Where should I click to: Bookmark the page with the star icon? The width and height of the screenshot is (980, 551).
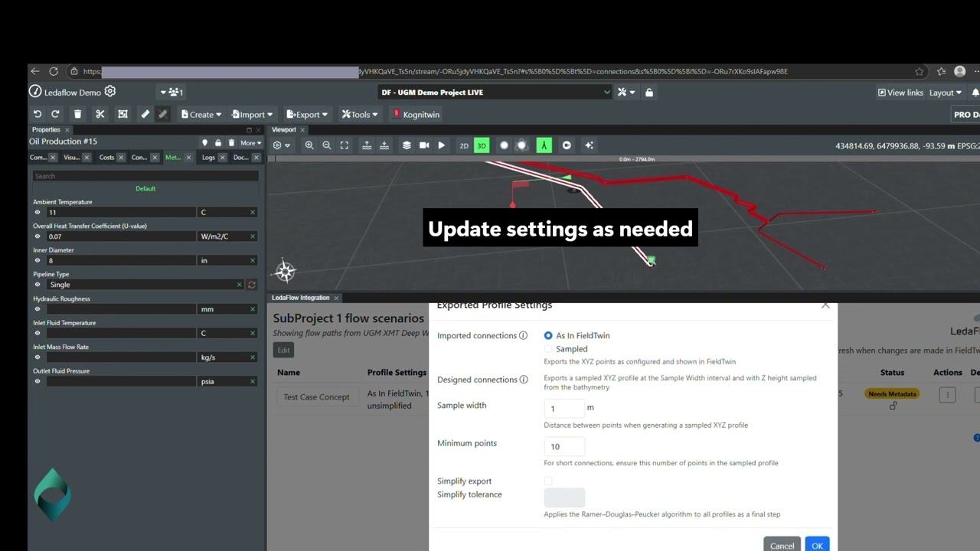(x=920, y=72)
